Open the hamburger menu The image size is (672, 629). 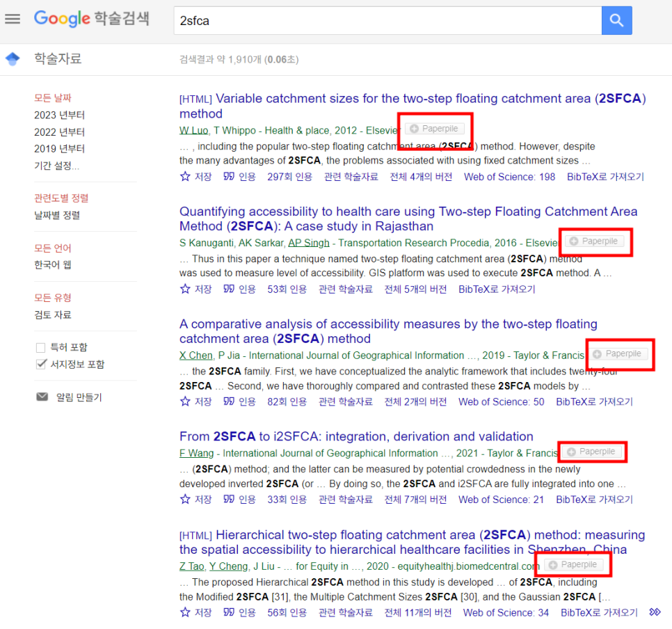(x=13, y=19)
